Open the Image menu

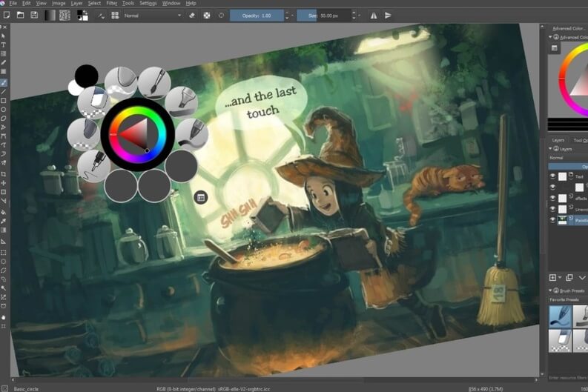(59, 3)
